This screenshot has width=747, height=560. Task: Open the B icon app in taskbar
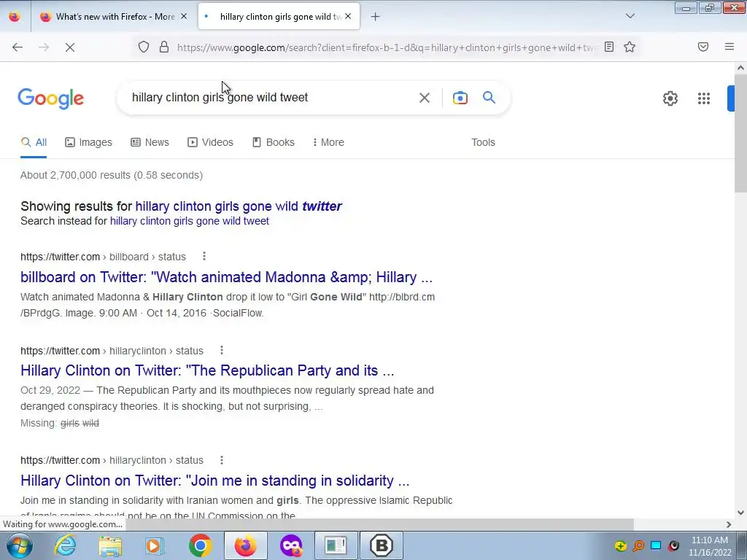pyautogui.click(x=381, y=545)
